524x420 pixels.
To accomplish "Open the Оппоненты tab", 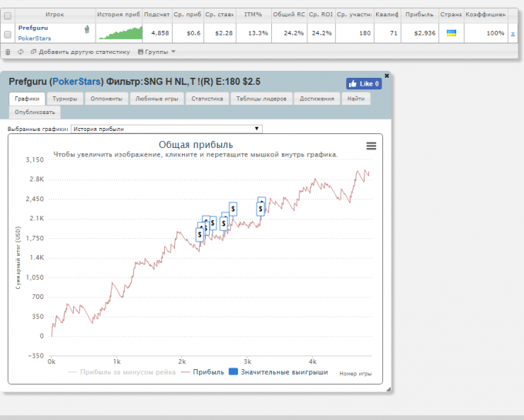I will point(106,99).
